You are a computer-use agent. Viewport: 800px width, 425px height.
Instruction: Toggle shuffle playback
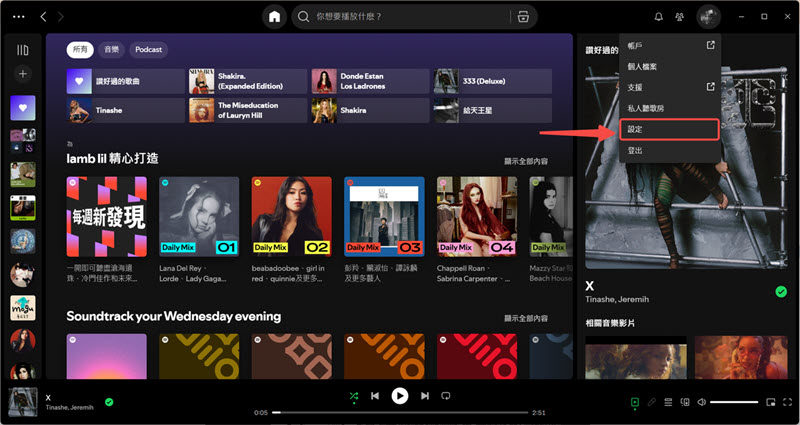click(354, 396)
